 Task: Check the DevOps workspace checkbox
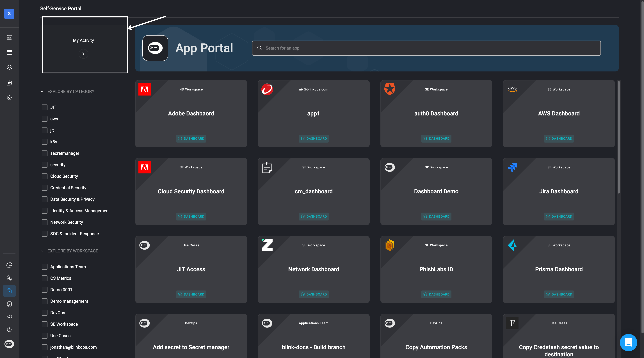click(45, 313)
